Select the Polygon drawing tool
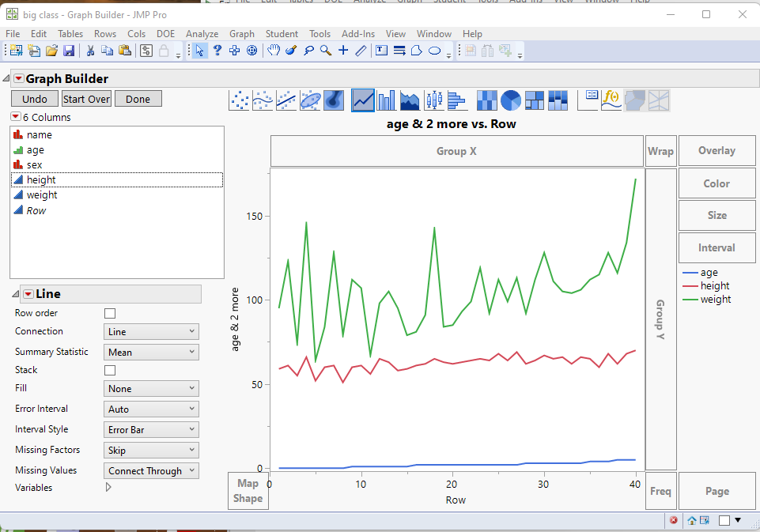Viewport: 760px width, 532px height. click(416, 51)
